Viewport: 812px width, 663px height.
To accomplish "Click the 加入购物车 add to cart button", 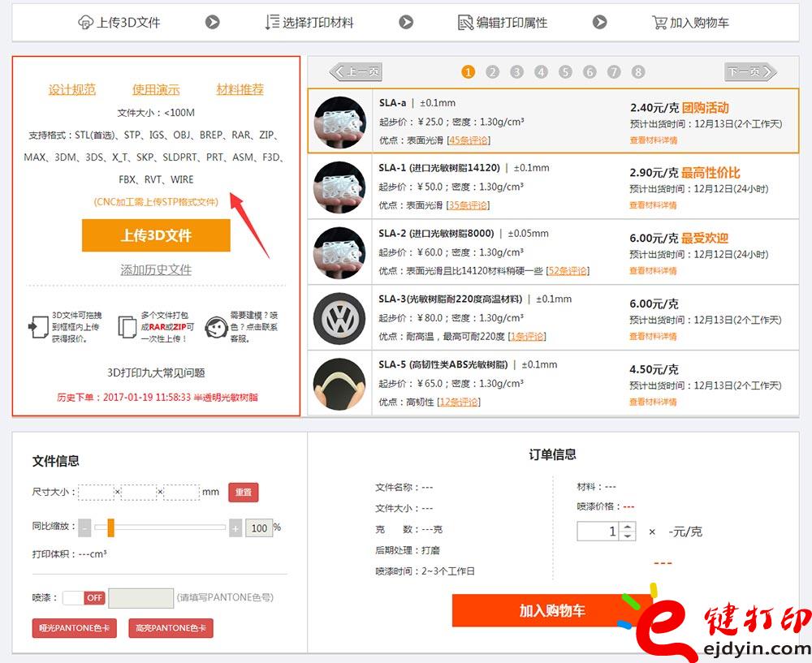I will (552, 611).
